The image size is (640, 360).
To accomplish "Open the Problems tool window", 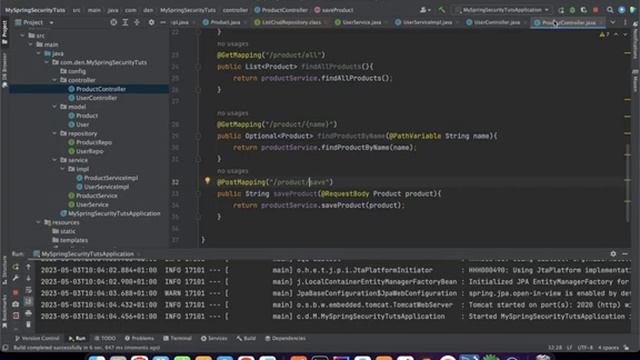I will [139, 338].
